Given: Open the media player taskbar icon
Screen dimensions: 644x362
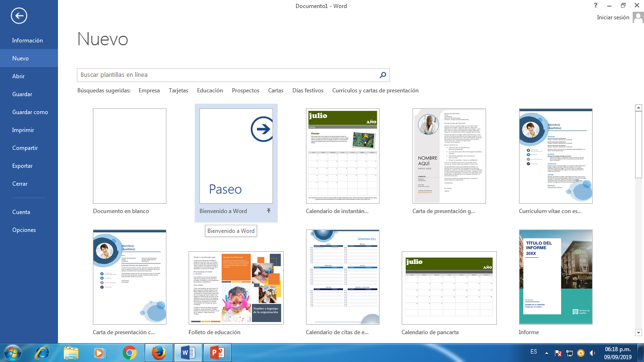Looking at the screenshot, I should (x=99, y=353).
